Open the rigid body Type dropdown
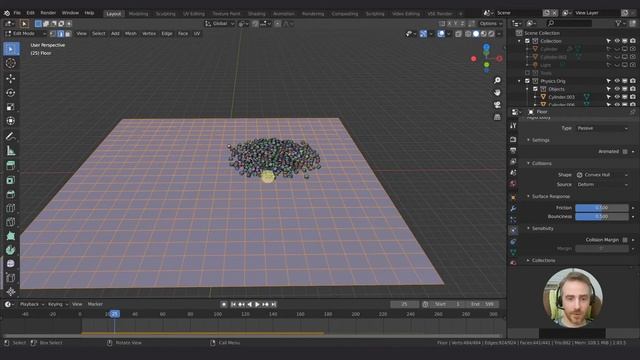The width and height of the screenshot is (640, 360). coord(602,128)
